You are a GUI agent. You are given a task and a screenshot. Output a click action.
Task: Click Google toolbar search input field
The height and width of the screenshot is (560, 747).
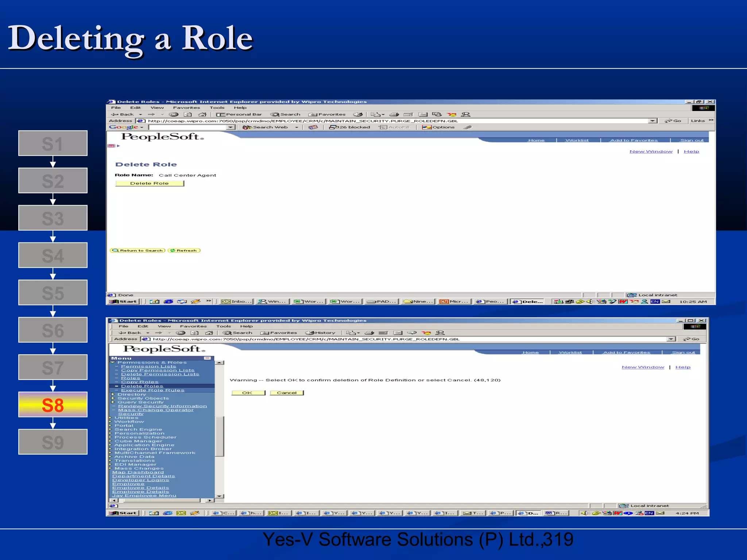(187, 127)
